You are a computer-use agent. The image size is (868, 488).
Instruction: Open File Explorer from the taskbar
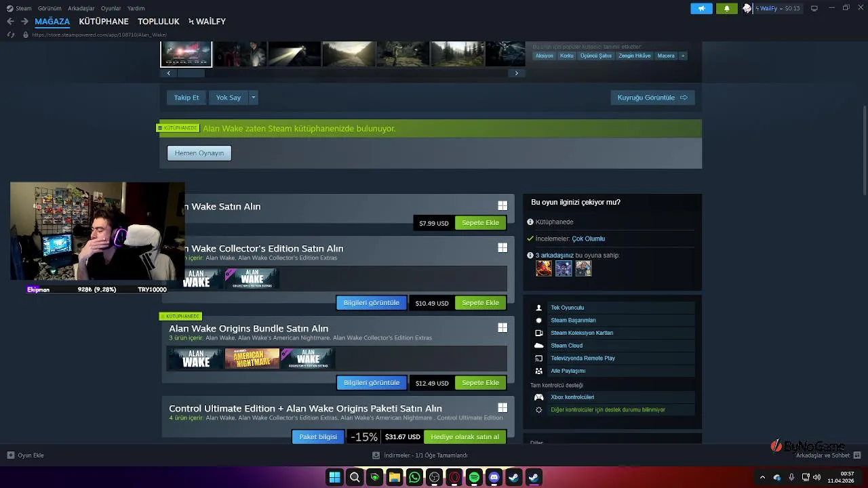[x=394, y=477]
